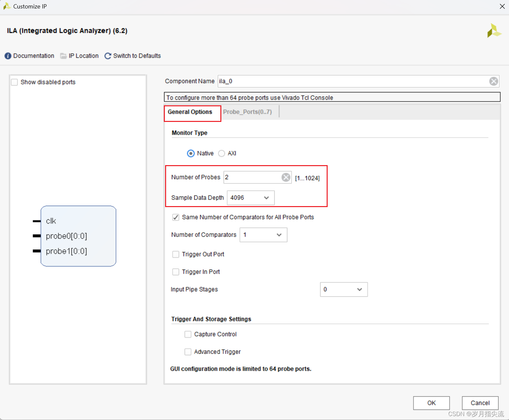
Task: Click the clk port label
Action: click(x=51, y=221)
